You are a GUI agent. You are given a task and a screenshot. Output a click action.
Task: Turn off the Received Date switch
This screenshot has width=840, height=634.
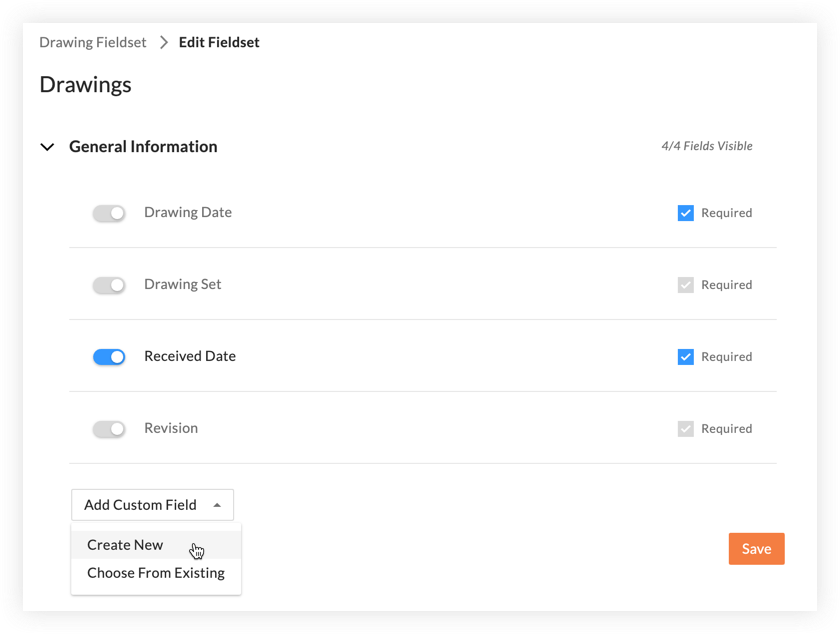coord(109,357)
